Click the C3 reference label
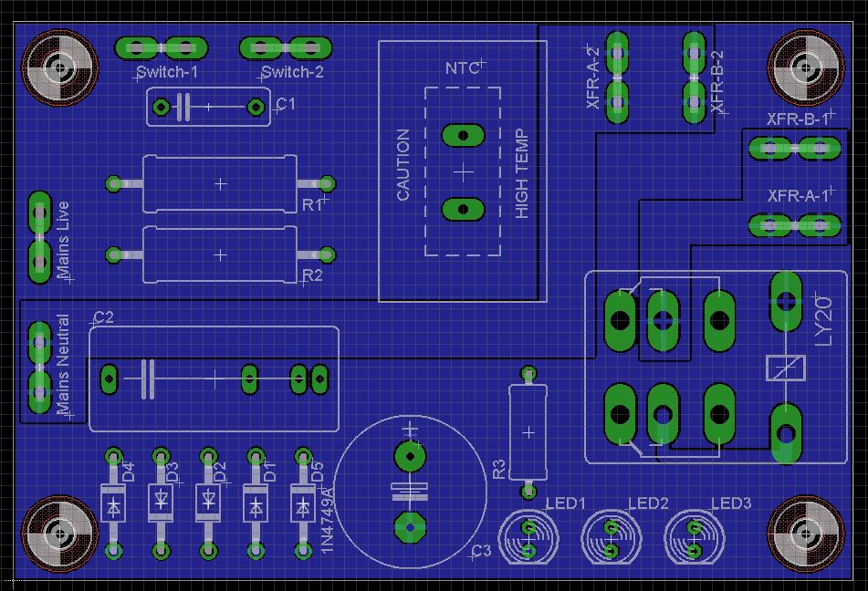 pyautogui.click(x=482, y=550)
